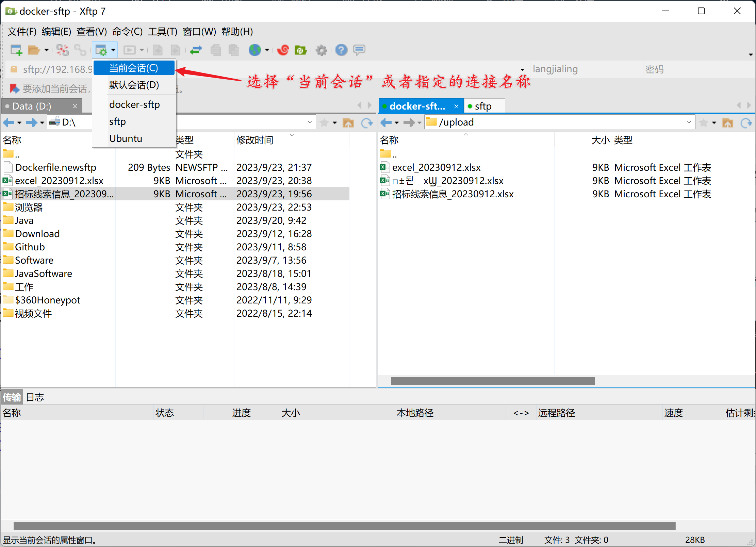Viewport: 756px width, 547px height.
Task: Open the remote /upload path dropdown
Action: click(x=689, y=122)
